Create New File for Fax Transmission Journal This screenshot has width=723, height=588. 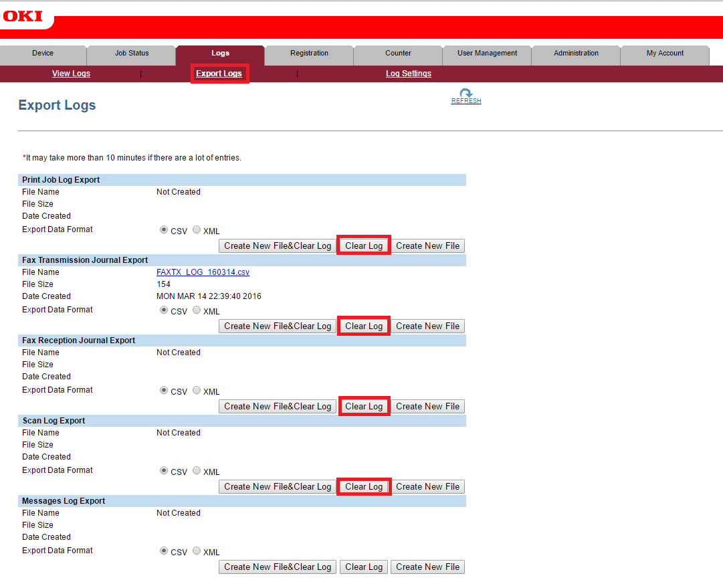point(427,326)
